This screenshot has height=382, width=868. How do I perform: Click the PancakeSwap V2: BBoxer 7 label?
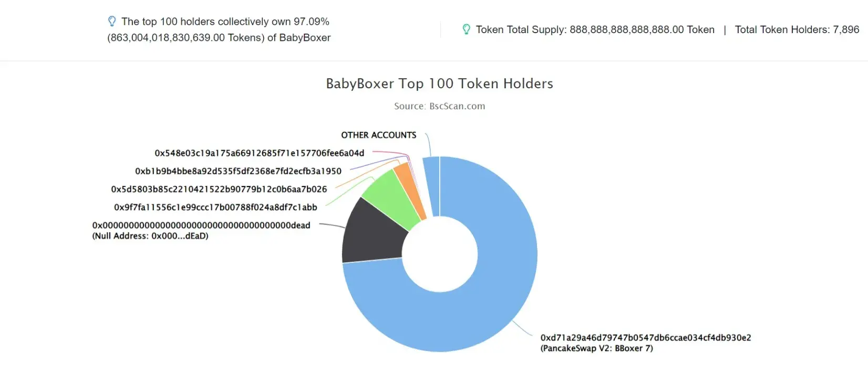(596, 348)
